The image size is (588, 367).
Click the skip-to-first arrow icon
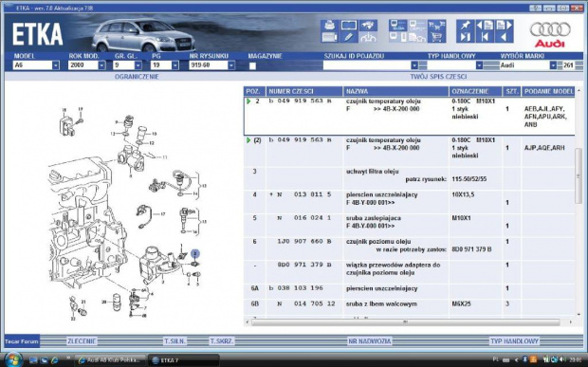484,37
